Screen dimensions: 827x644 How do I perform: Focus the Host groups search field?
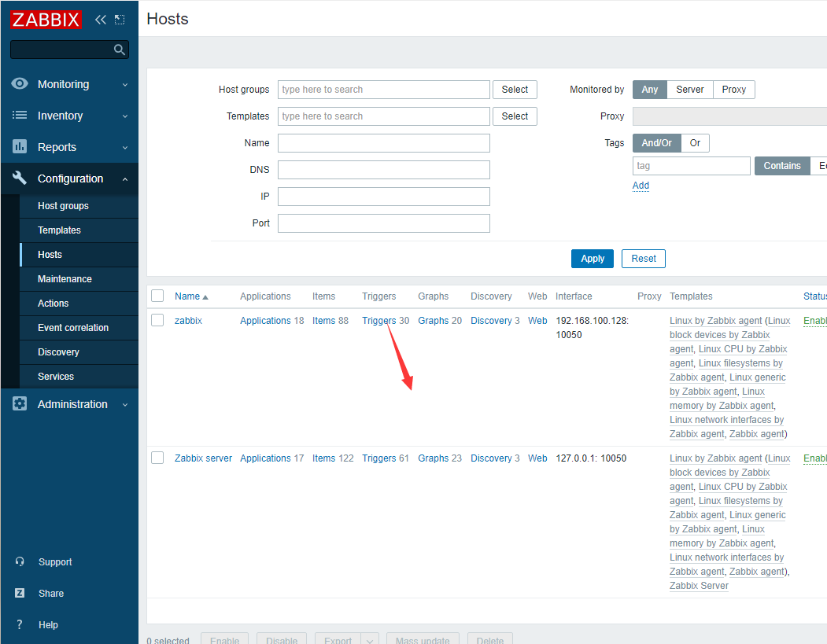(384, 90)
